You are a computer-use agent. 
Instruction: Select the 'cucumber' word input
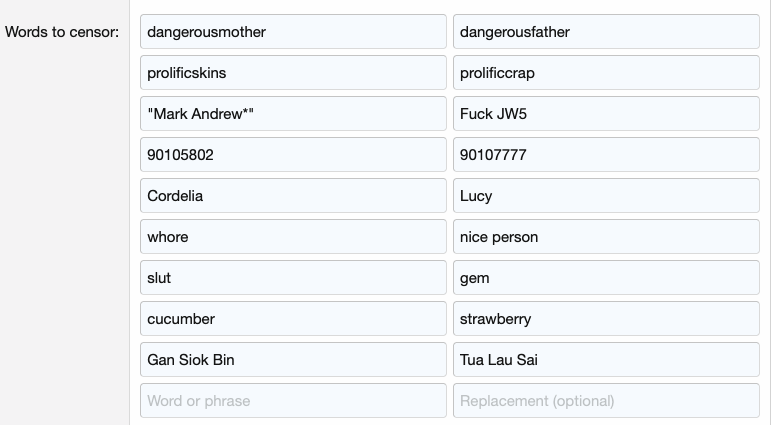[x=293, y=319]
